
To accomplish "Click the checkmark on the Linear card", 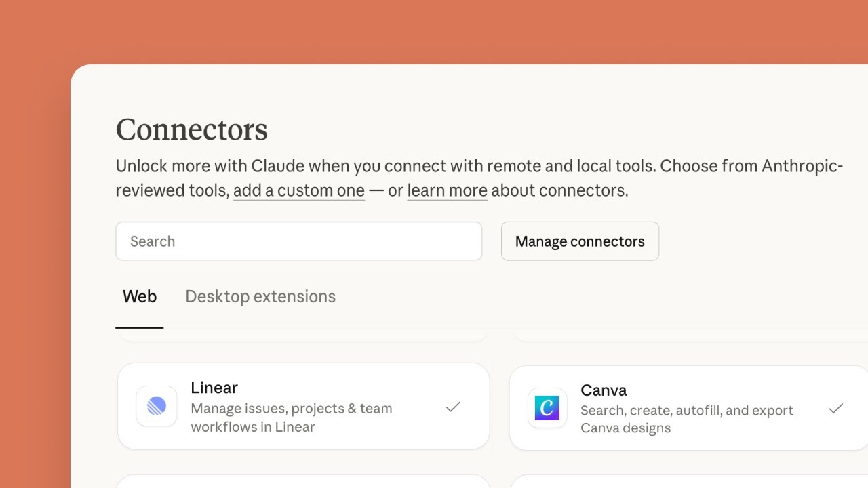I will coord(454,406).
